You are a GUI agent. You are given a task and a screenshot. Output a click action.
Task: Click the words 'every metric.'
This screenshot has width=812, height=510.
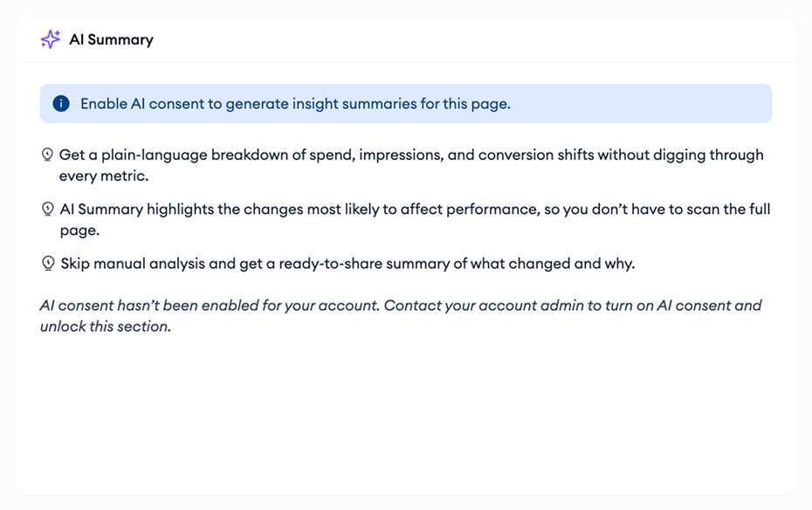(x=104, y=176)
